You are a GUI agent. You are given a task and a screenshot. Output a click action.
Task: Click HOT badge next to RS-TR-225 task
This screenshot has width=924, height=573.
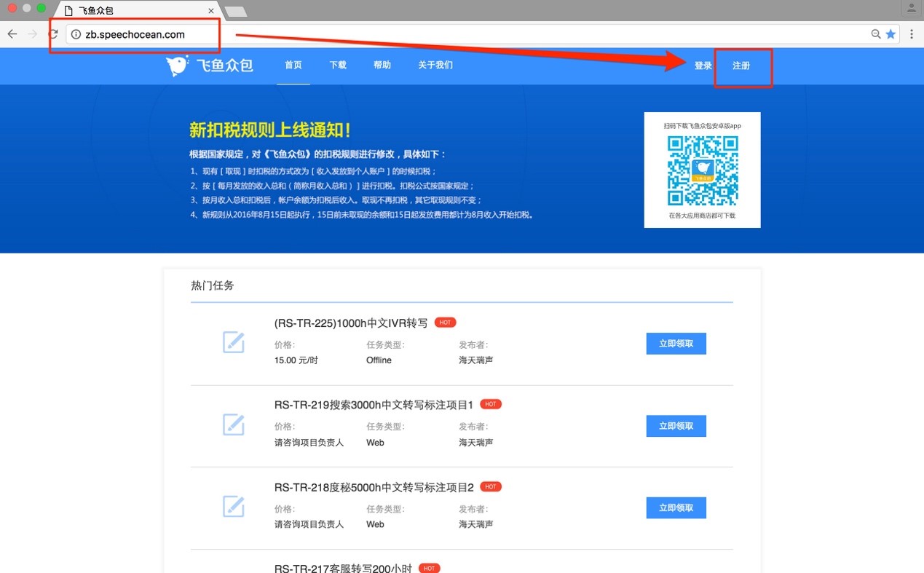point(445,323)
